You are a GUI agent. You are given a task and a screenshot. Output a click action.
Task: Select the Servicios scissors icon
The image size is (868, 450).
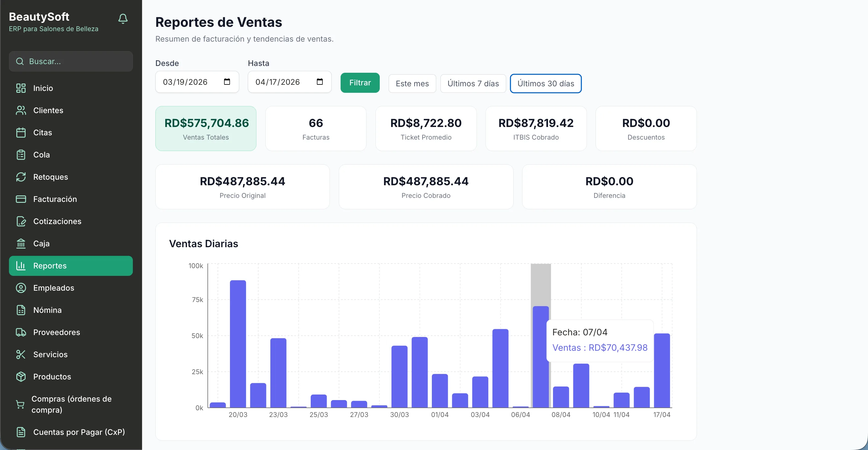click(x=21, y=354)
